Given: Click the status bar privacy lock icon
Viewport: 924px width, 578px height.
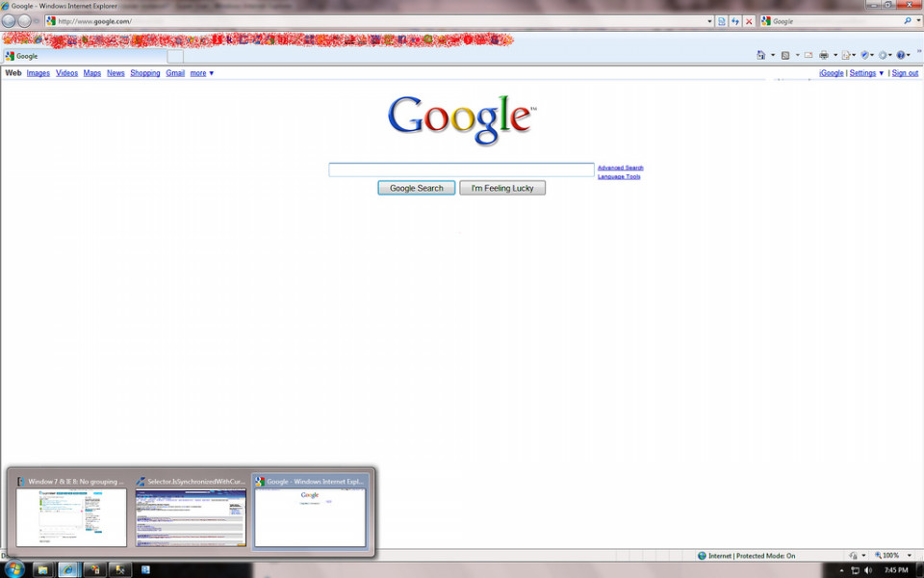Looking at the screenshot, I should click(x=854, y=556).
